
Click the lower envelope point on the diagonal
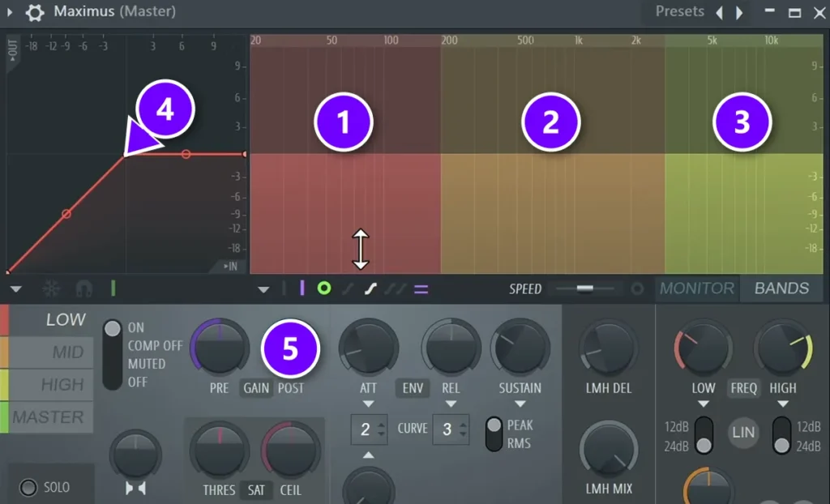[x=66, y=214]
